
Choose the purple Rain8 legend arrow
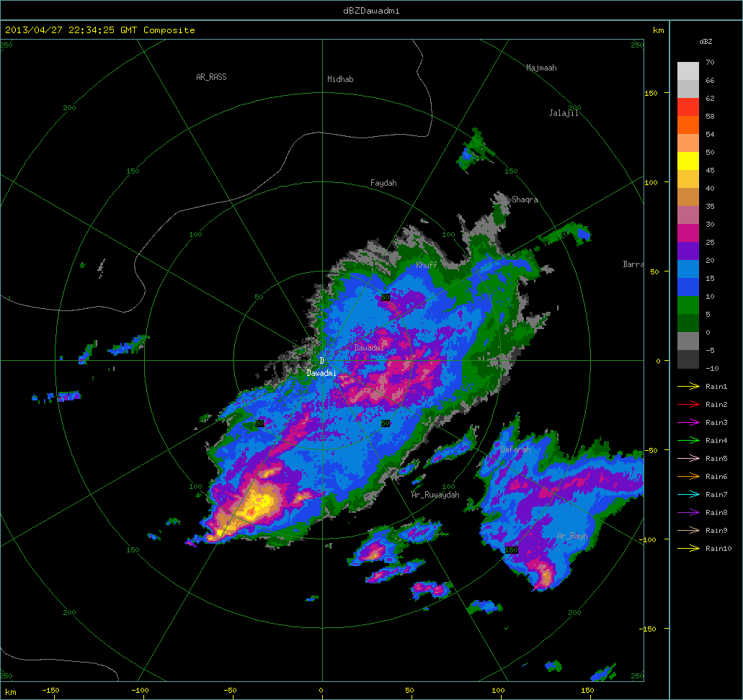[688, 513]
